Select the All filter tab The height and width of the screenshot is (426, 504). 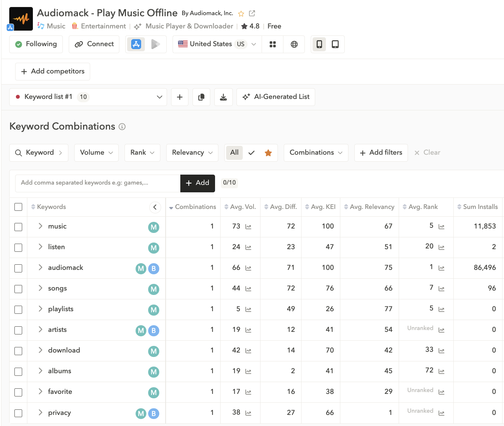pos(234,153)
